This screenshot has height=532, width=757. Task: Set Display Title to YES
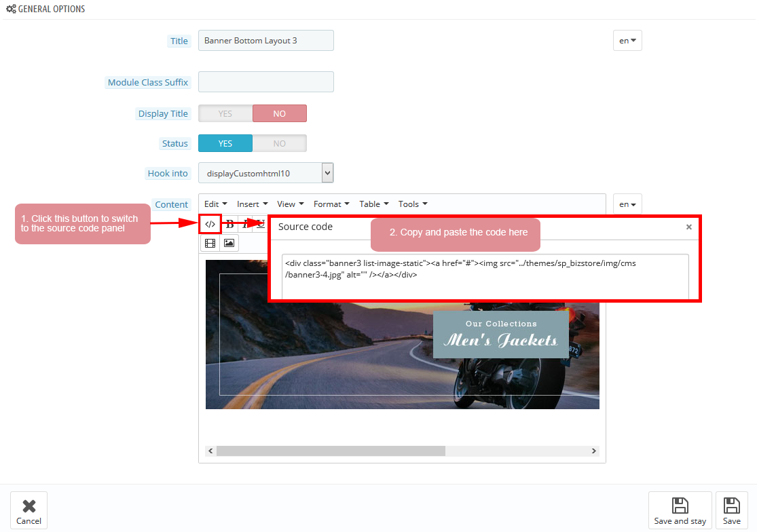pyautogui.click(x=225, y=114)
